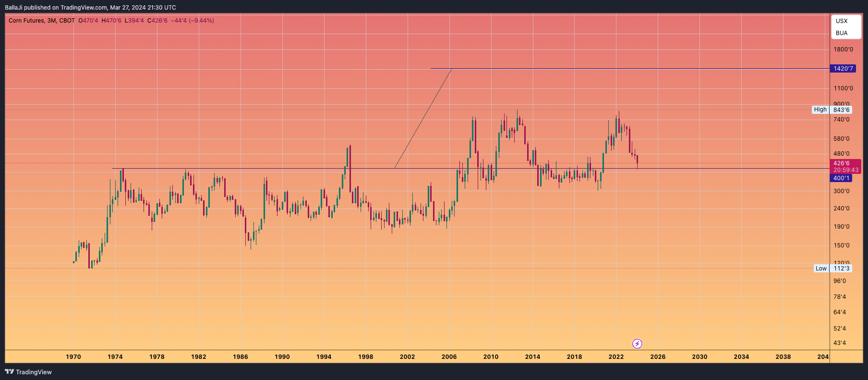Image resolution: width=868 pixels, height=380 pixels.
Task: Click the High 843'6 price label
Action: coord(832,110)
